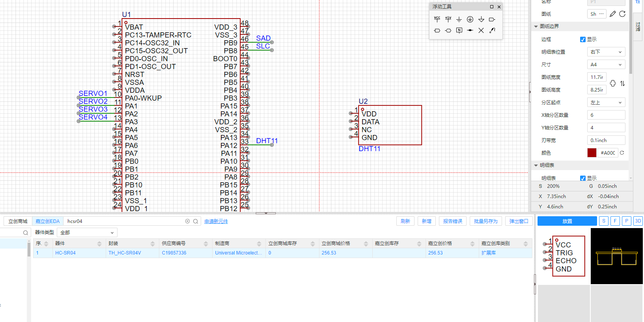Clear the hcsr04 search text
This screenshot has width=644, height=322.
click(x=187, y=221)
